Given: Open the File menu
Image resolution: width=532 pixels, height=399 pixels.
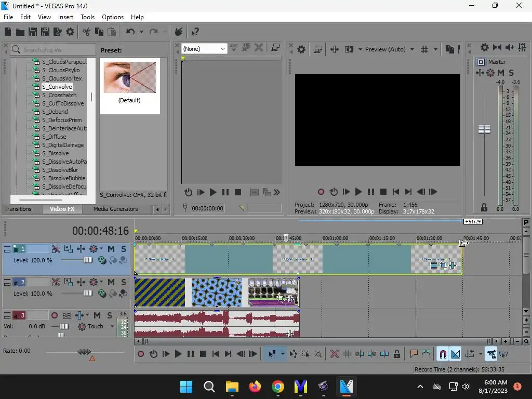Looking at the screenshot, I should coord(8,17).
